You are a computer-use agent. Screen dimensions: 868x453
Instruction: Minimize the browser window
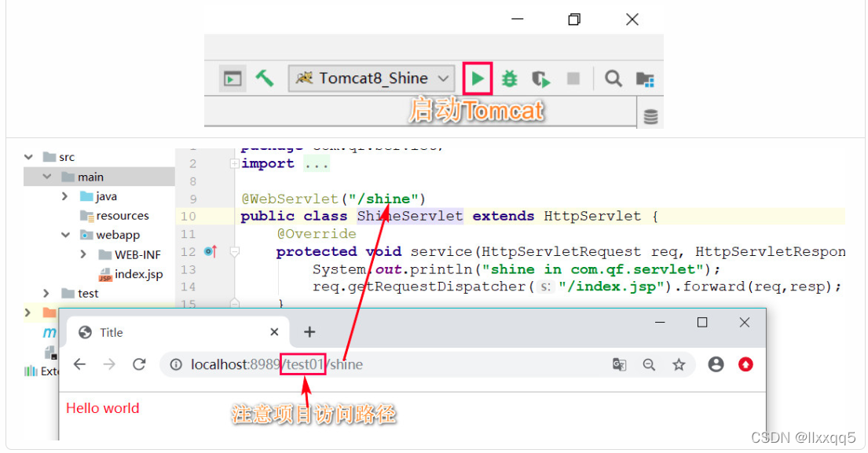point(660,323)
